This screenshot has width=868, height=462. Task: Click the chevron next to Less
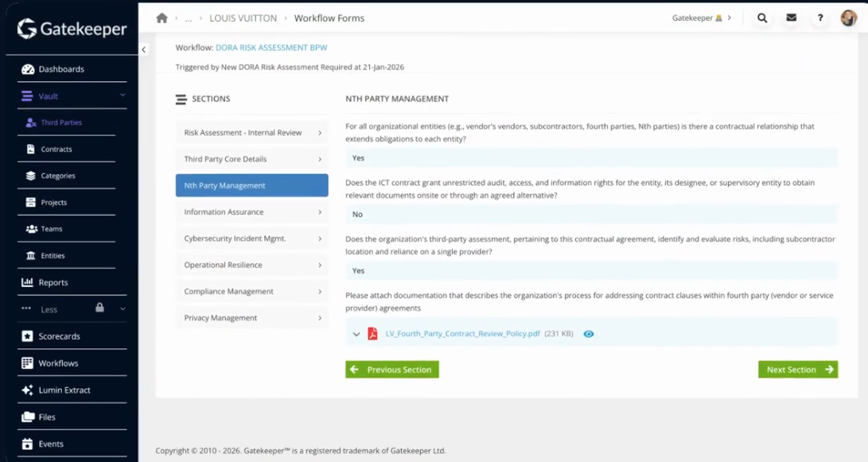pos(123,309)
